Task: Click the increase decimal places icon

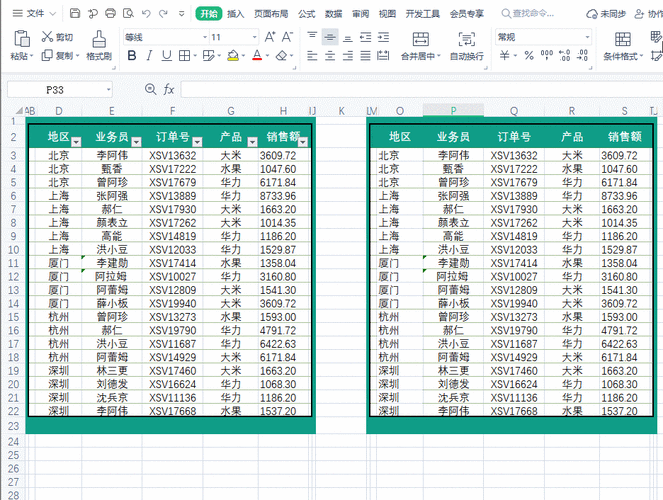Action: click(x=564, y=55)
